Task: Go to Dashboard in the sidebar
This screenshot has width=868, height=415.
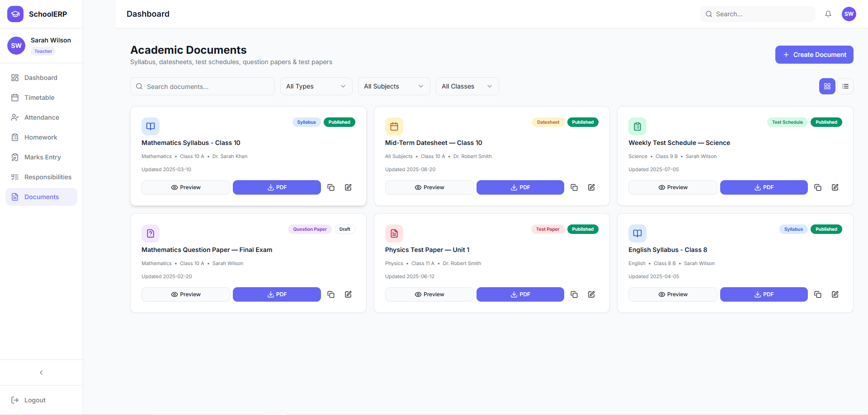Action: pos(41,78)
